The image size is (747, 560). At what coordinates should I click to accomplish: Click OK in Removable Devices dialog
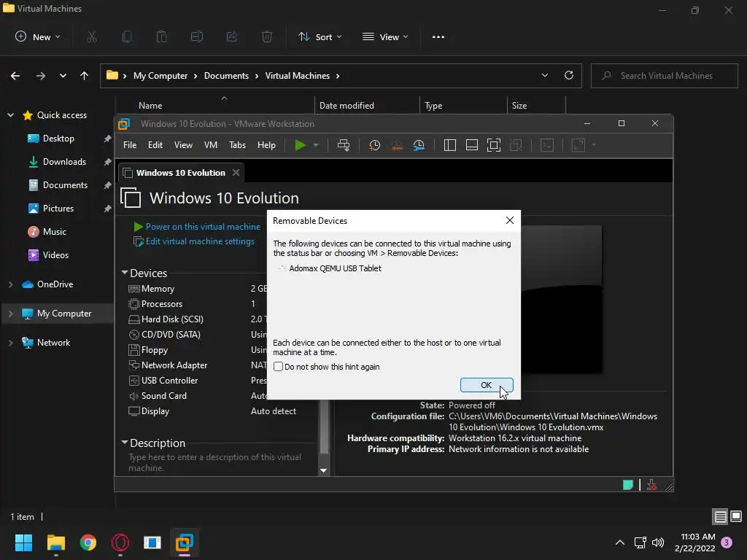click(x=487, y=385)
